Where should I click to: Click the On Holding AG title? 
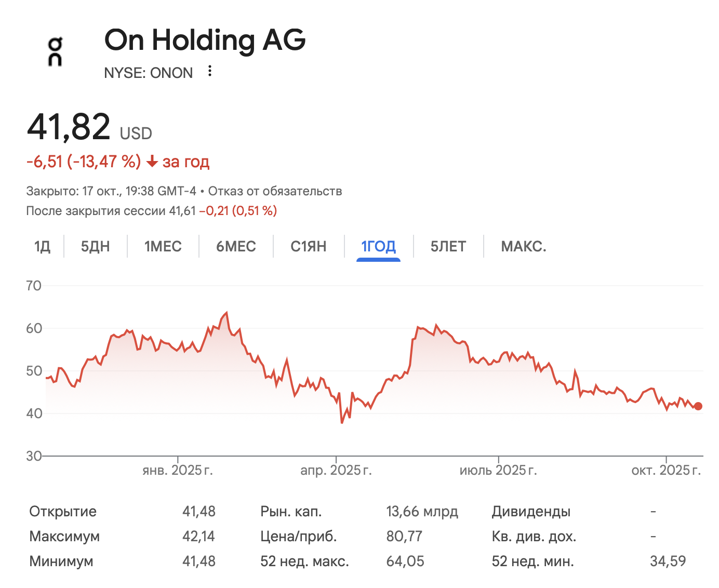205,40
